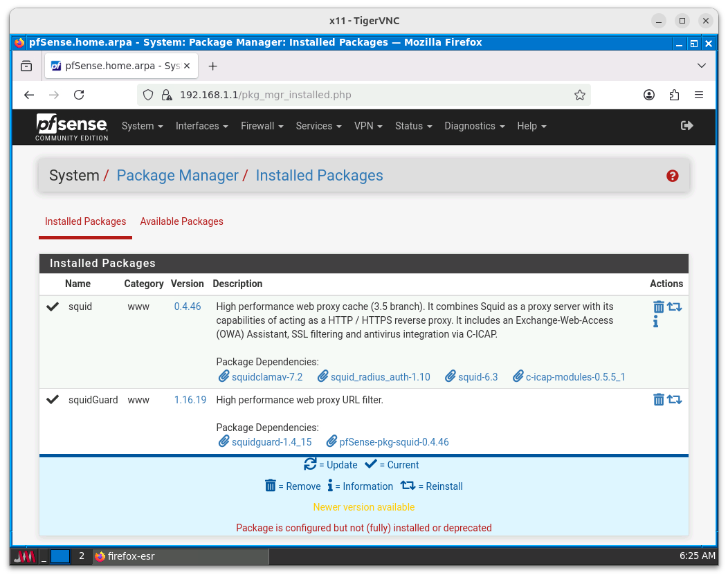Image resolution: width=728 pixels, height=577 pixels.
Task: Open firefox-esr in the taskbar
Action: (x=180, y=556)
